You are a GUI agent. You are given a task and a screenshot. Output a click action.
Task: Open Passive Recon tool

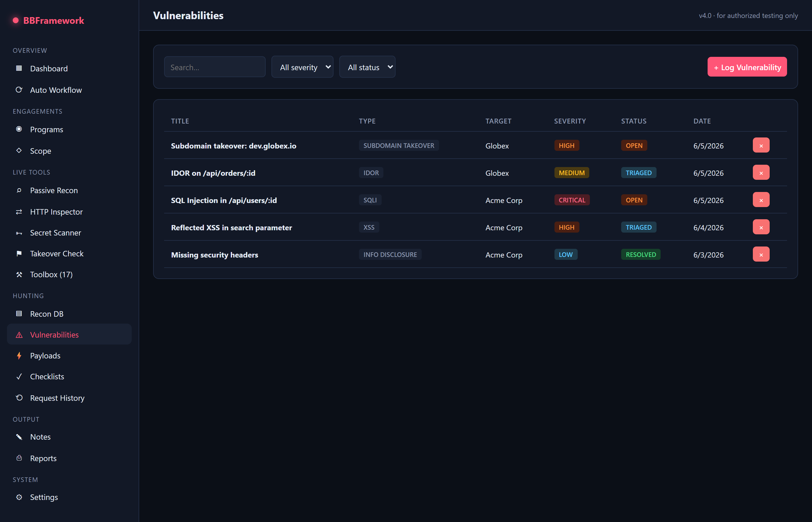[69, 190]
